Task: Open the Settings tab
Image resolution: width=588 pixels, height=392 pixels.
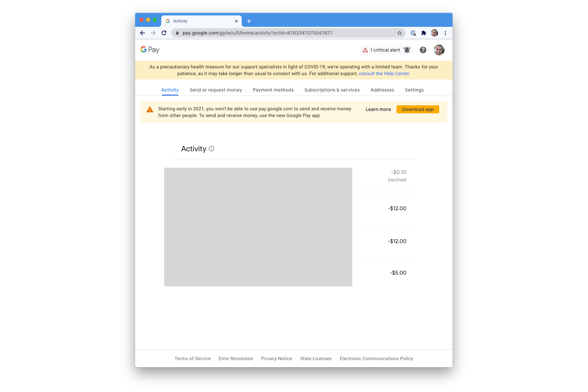Action: click(414, 90)
